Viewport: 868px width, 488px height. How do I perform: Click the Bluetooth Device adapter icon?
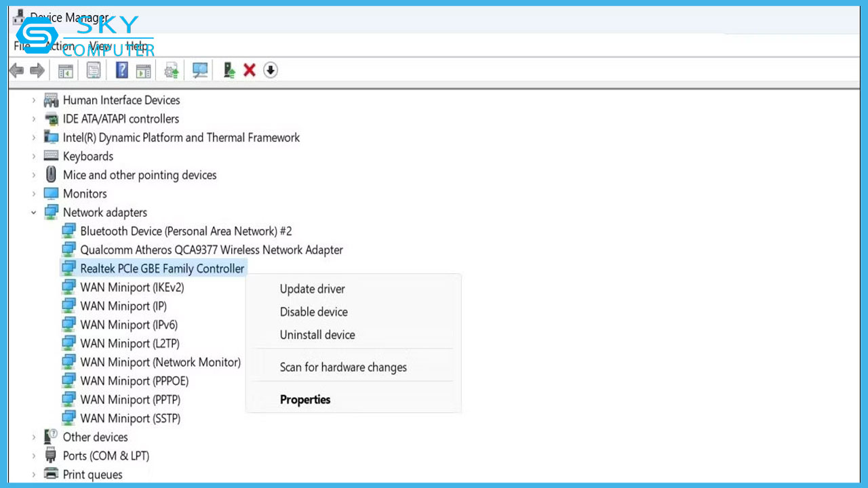(x=68, y=231)
